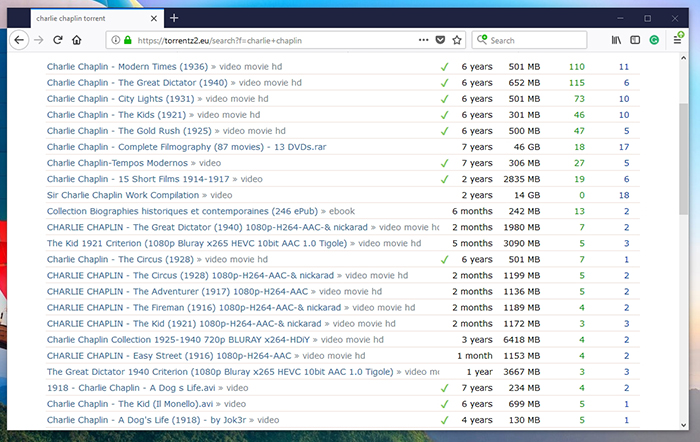
Task: Click the page scrollbar up arrow
Action: point(683,58)
